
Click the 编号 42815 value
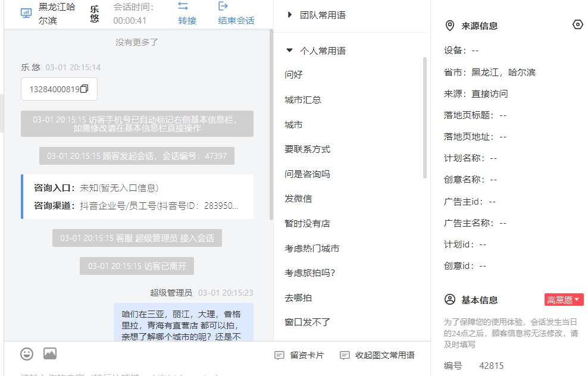(491, 365)
